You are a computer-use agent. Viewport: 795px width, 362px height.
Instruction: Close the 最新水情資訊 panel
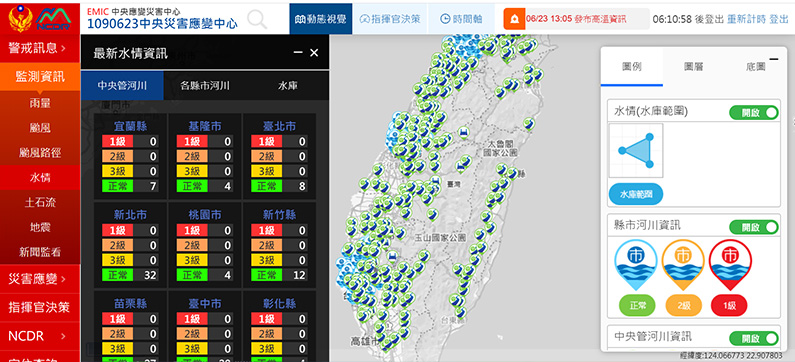coord(314,53)
